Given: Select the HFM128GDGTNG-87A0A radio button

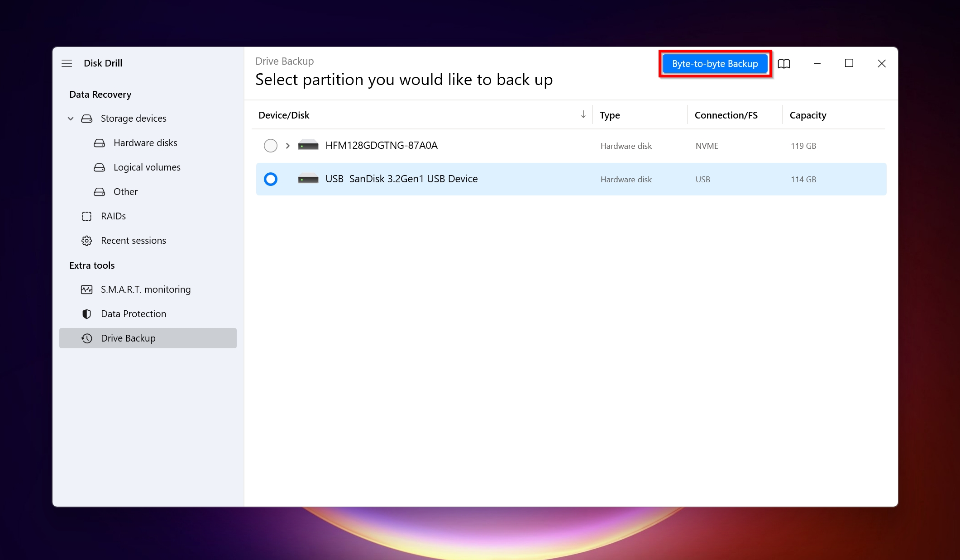Looking at the screenshot, I should (270, 145).
